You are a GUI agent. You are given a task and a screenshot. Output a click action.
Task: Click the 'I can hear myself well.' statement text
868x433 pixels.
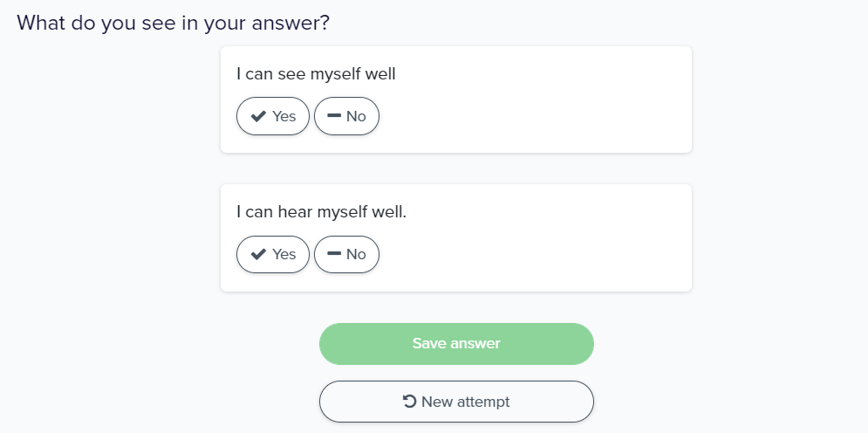click(321, 212)
